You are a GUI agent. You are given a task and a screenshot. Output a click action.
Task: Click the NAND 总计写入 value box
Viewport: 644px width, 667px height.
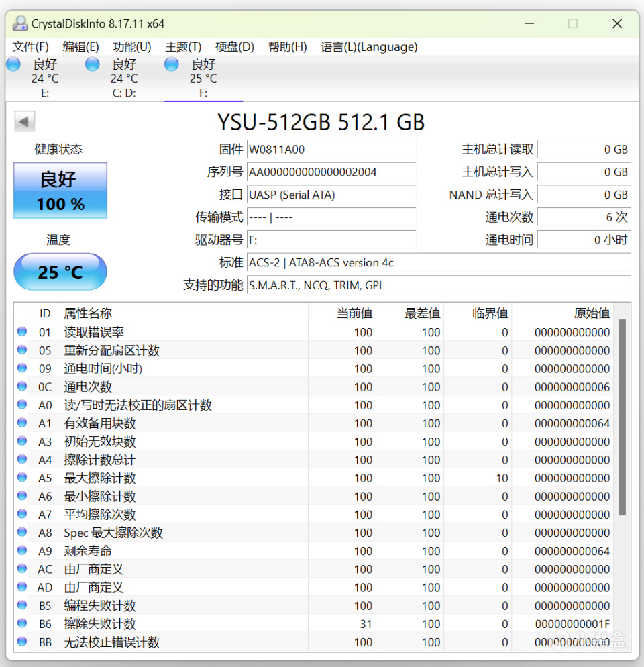(584, 195)
